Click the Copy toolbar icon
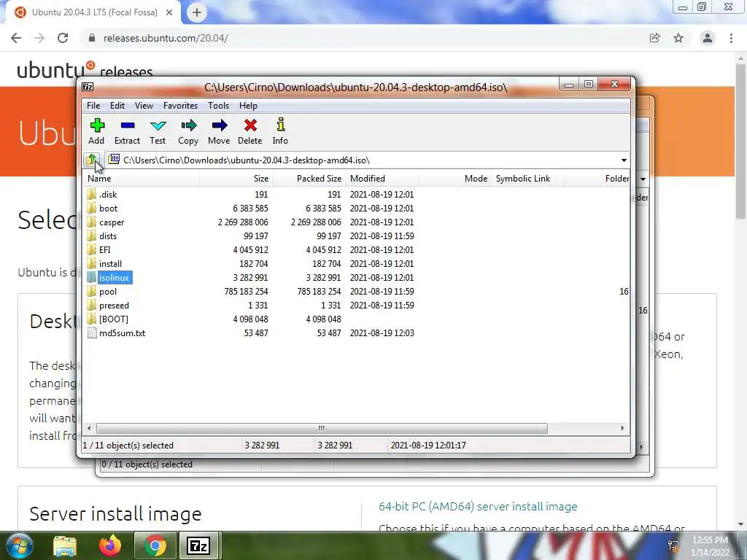The image size is (747, 560). tap(189, 125)
